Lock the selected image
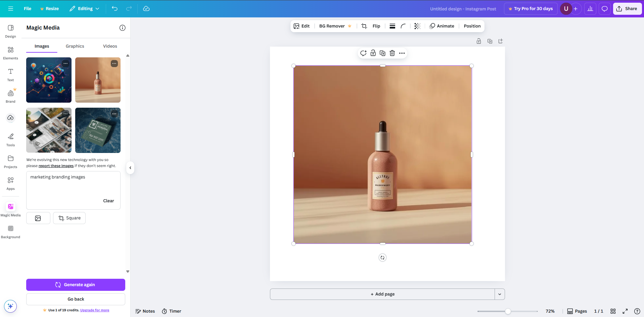644x317 pixels. [x=373, y=53]
